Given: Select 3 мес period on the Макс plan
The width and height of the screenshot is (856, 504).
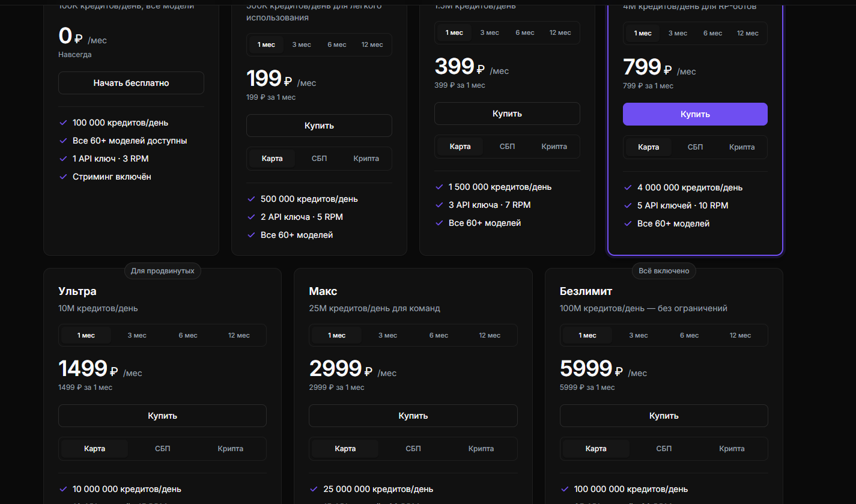Looking at the screenshot, I should pyautogui.click(x=388, y=335).
